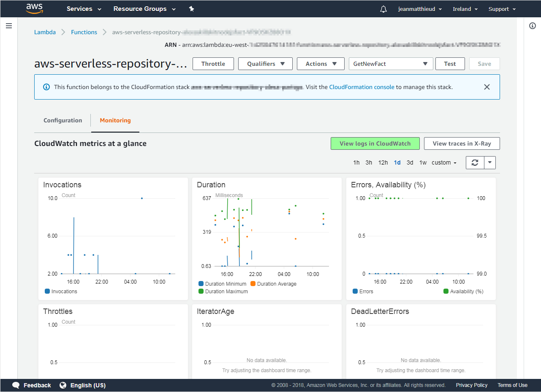Open the Support menu

point(502,9)
